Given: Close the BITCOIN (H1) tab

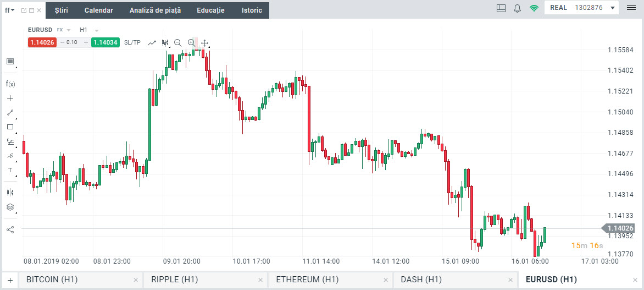Looking at the screenshot, I should (136, 280).
